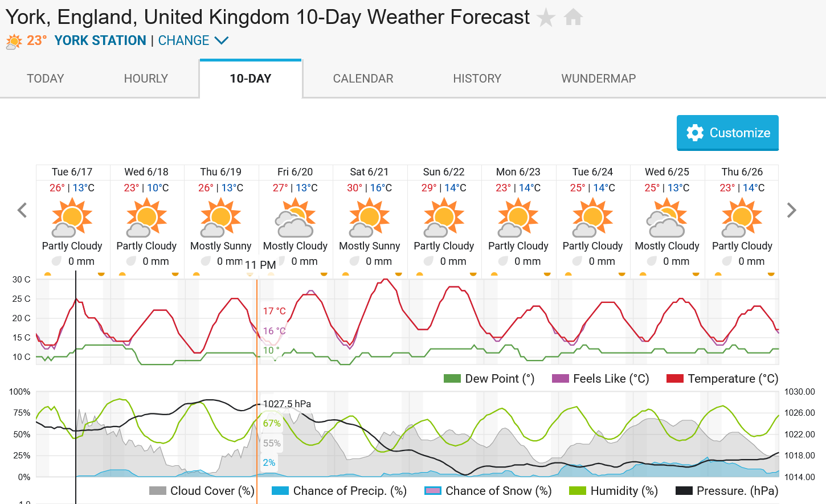
Task: Expand the station CHANGE chevron
Action: point(221,40)
